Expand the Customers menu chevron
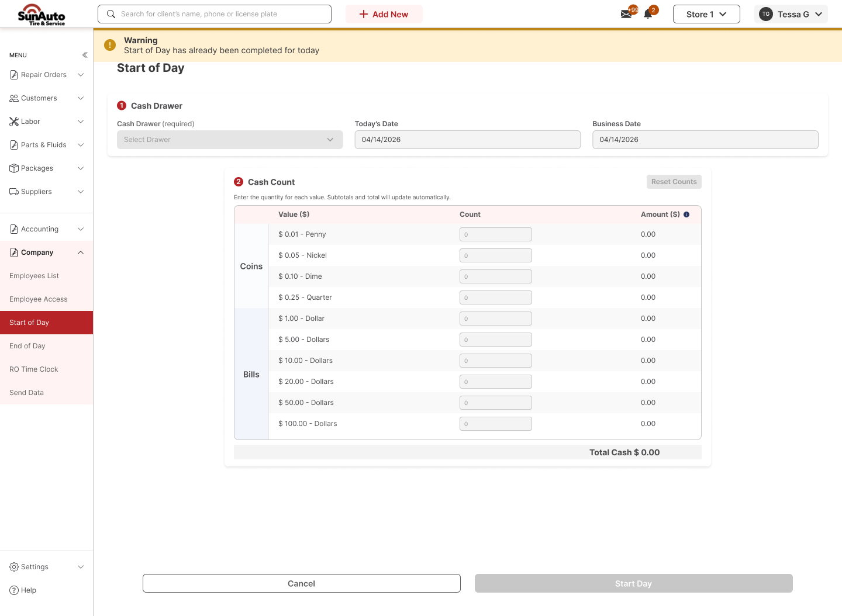This screenshot has height=616, width=842. click(x=81, y=98)
